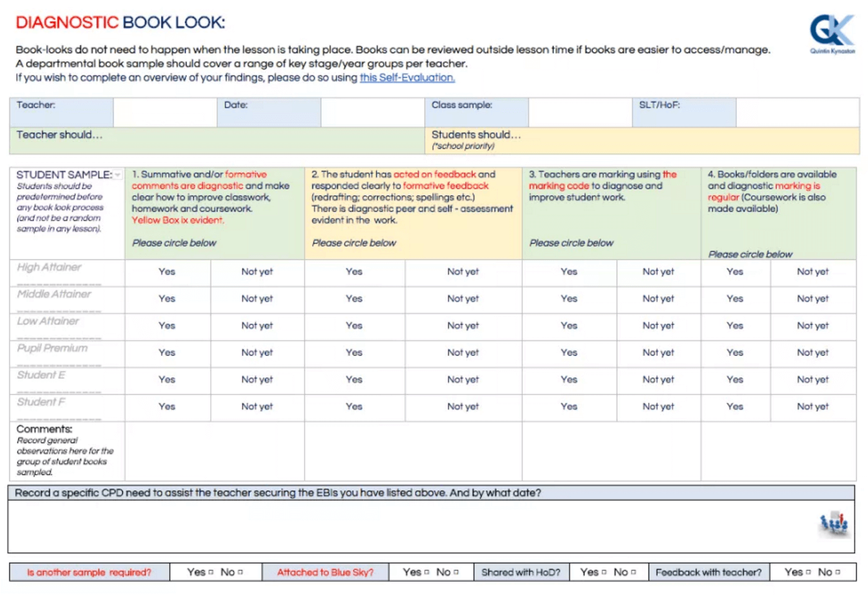Open the STUDENT SAMPLE dropdown arrow
This screenshot has height=595, width=868.
click(x=117, y=175)
